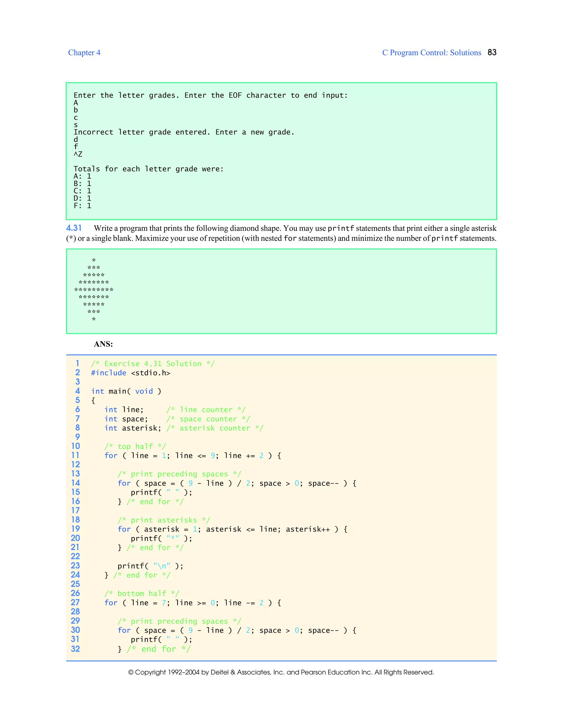Click the exercise number 4.31
Screen dimensions: 563x728
click(x=74, y=228)
